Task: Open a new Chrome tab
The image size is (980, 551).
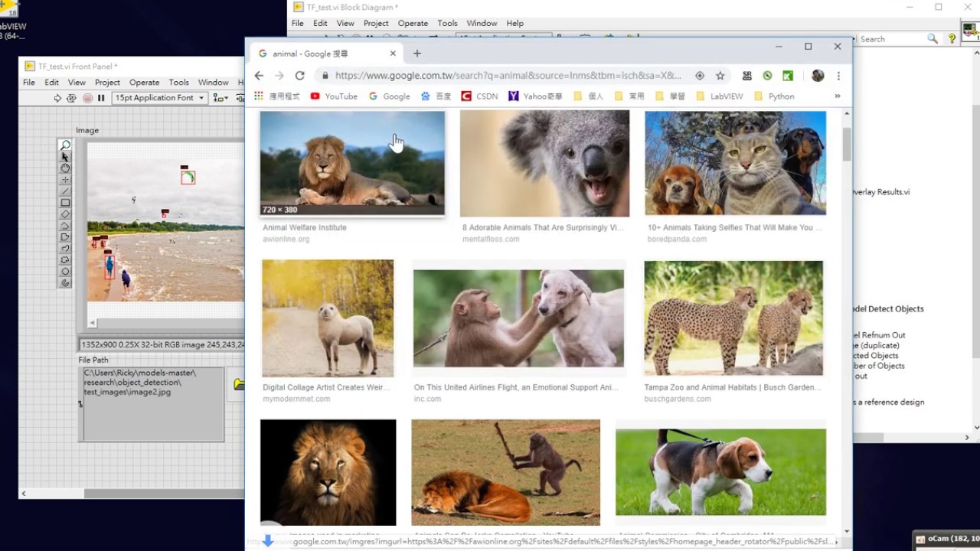Action: click(417, 54)
